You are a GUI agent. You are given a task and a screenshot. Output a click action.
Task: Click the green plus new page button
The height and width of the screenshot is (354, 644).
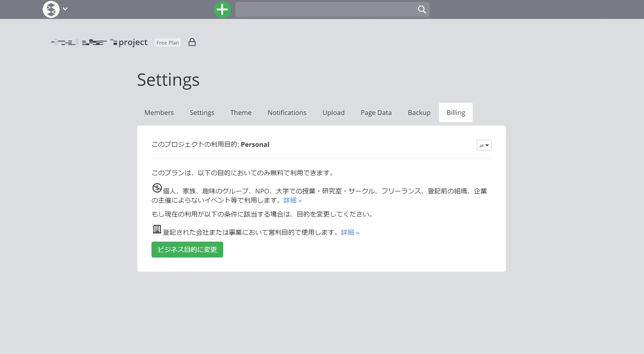pos(222,9)
